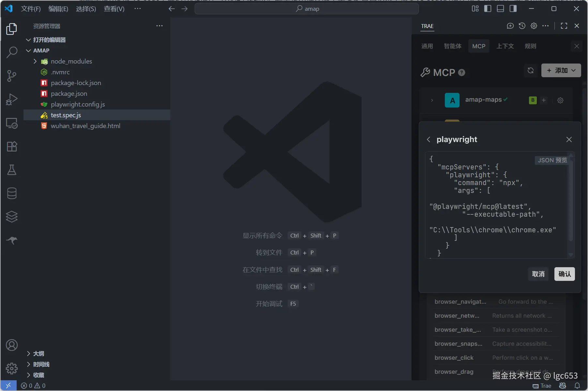This screenshot has width=588, height=391.
Task: Switch to the 智能体 tab
Action: [x=453, y=46]
